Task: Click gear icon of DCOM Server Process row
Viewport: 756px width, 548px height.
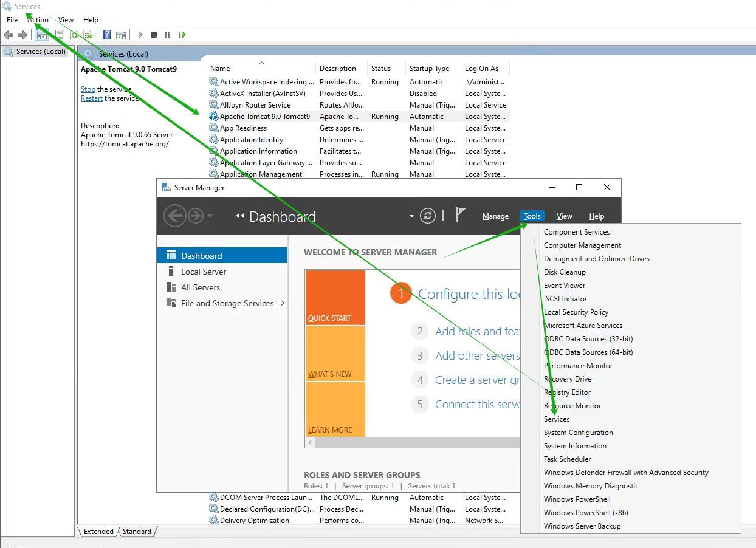Action: click(214, 498)
